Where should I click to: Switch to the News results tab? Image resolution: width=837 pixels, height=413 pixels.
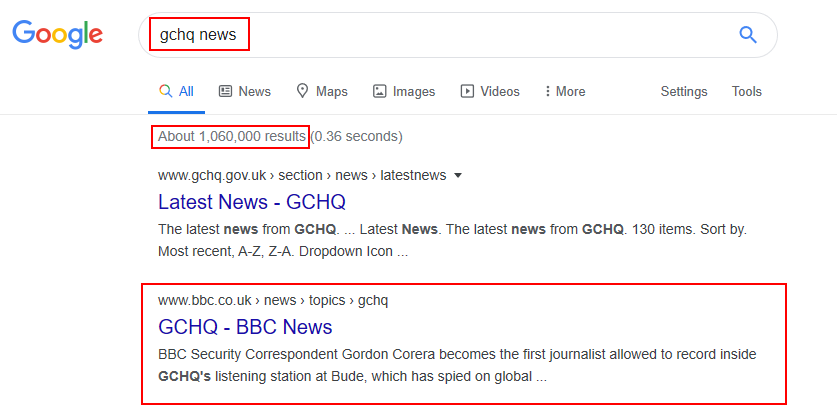click(245, 91)
